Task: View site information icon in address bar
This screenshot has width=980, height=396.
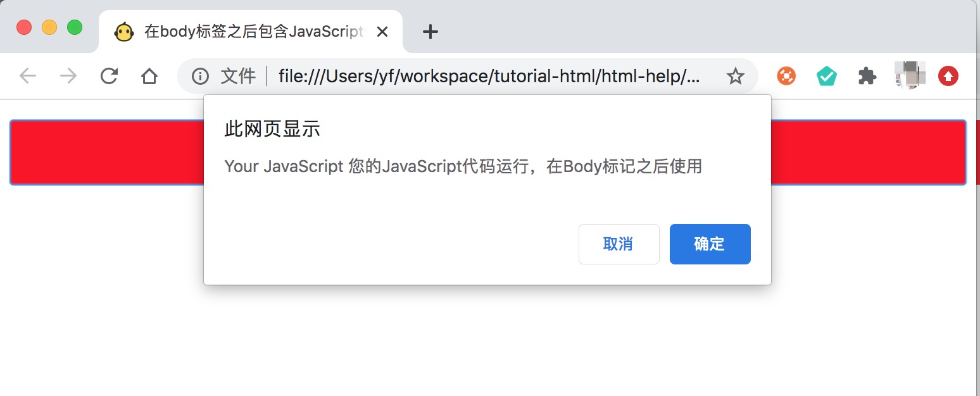Action: [200, 77]
